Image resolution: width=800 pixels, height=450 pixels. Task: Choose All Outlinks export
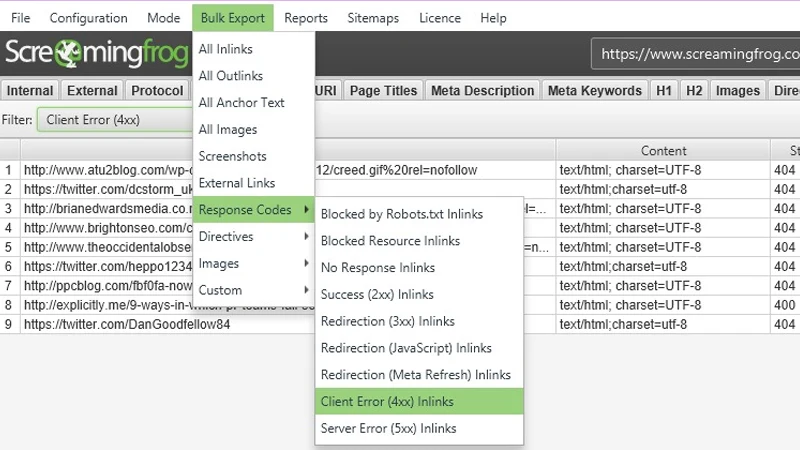click(x=254, y=76)
